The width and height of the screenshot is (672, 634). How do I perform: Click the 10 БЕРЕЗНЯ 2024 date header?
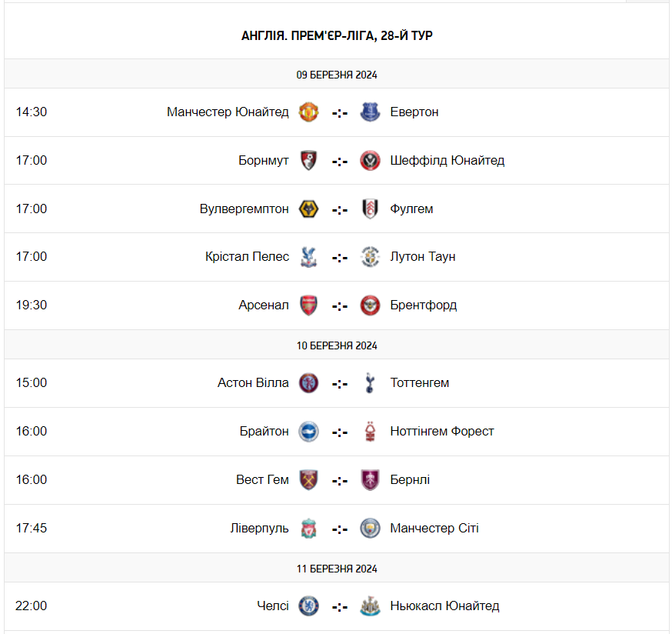point(337,345)
